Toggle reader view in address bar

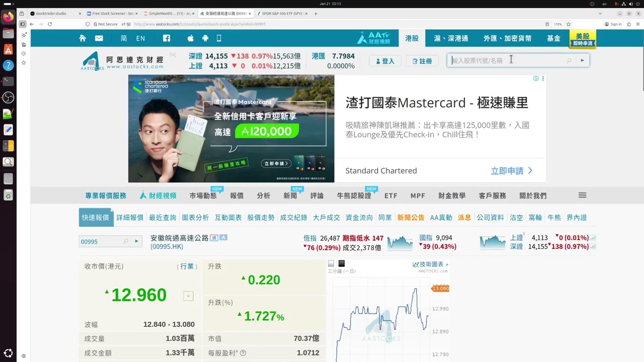point(547,24)
